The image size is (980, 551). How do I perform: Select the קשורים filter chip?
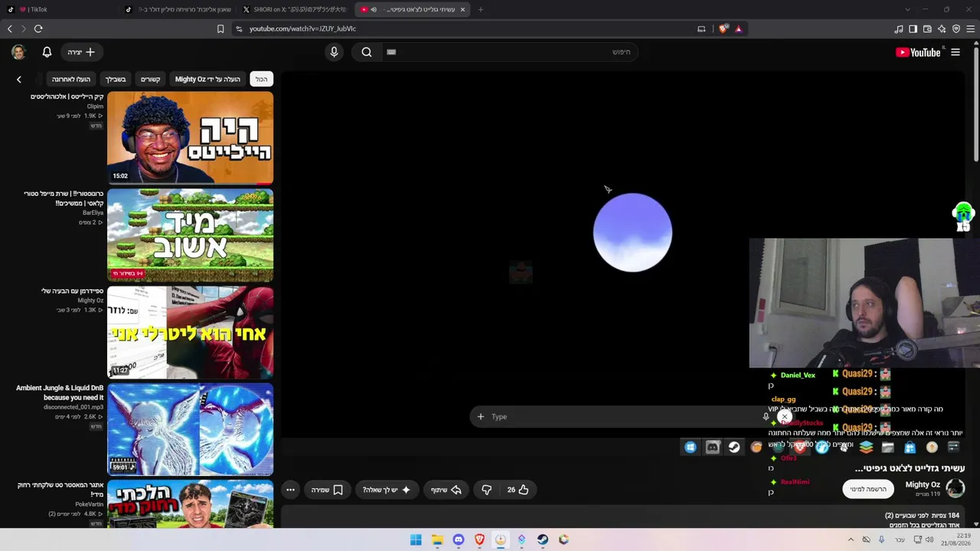coord(150,79)
